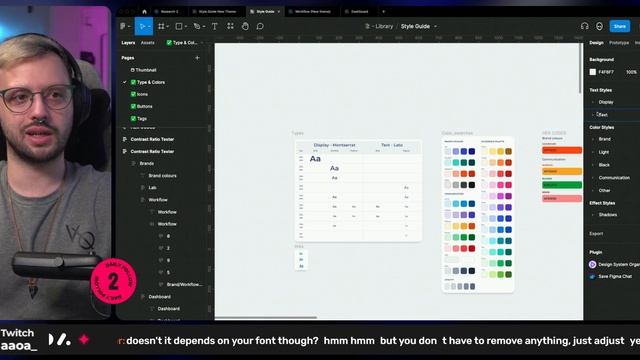Select the Brand/Workflow... layer
The width and height of the screenshot is (640, 360).
(184, 284)
